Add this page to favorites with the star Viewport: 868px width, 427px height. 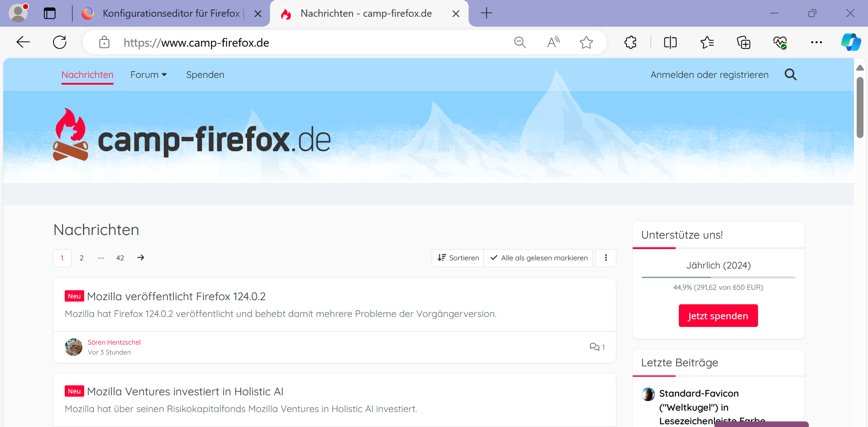click(586, 43)
